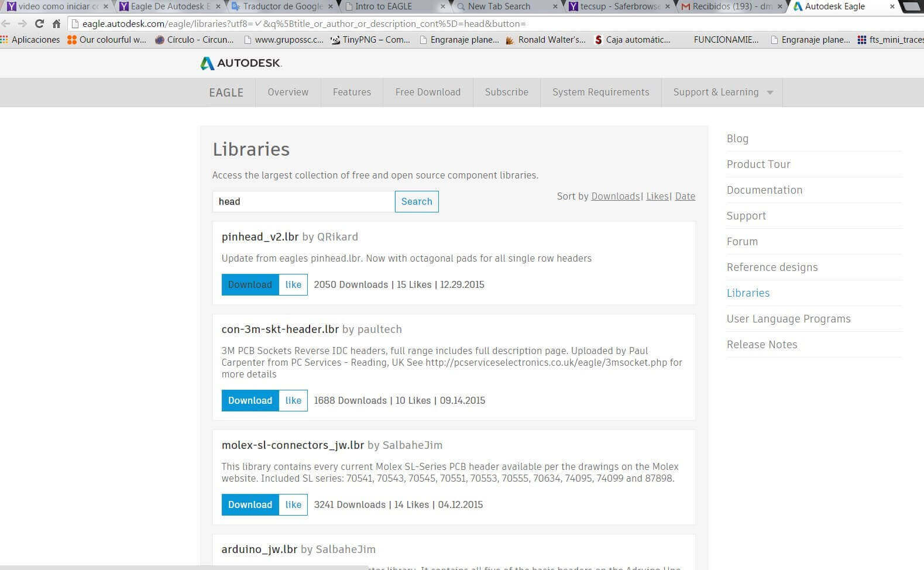Click the Autodesk logo
The height and width of the screenshot is (570, 924).
tap(241, 63)
